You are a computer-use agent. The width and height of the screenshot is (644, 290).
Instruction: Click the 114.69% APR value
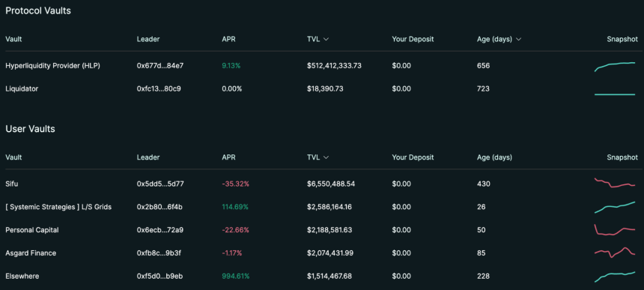(235, 207)
